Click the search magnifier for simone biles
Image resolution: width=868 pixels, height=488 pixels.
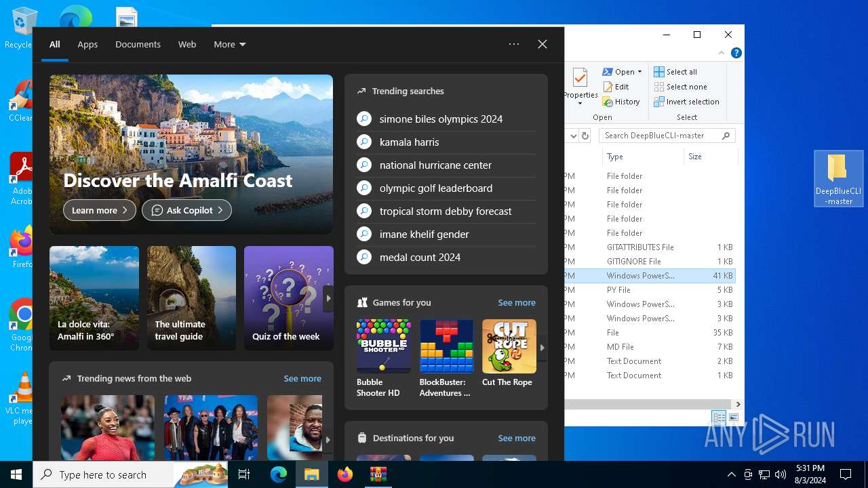364,119
